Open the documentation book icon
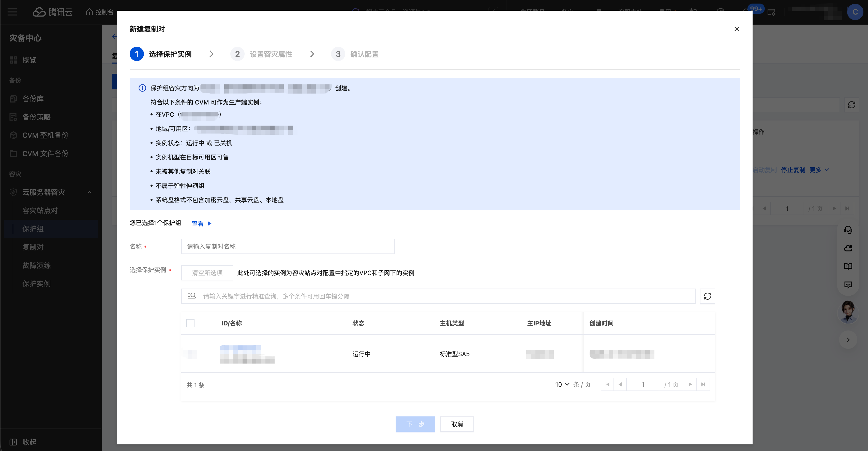 tap(848, 266)
